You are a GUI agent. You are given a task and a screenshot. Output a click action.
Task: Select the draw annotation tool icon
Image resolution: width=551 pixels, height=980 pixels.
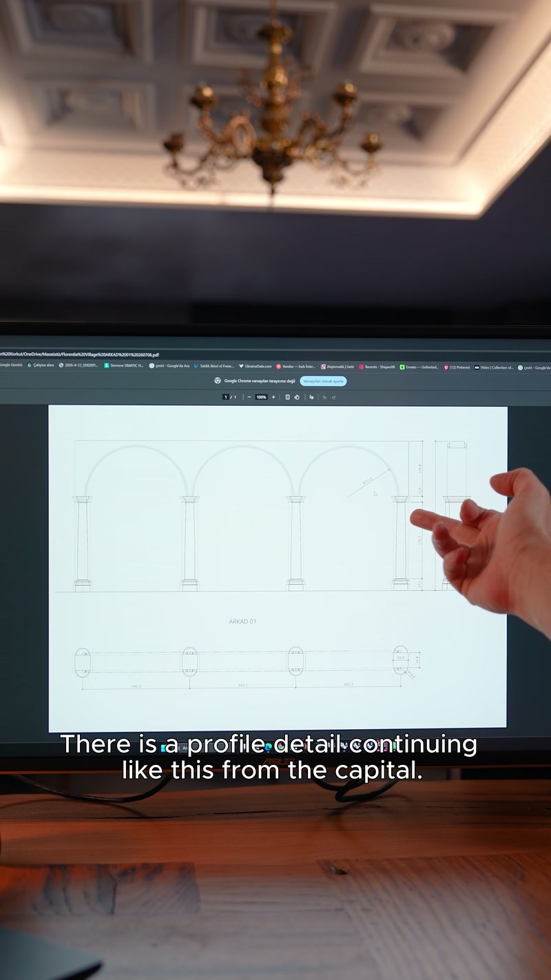[x=312, y=397]
